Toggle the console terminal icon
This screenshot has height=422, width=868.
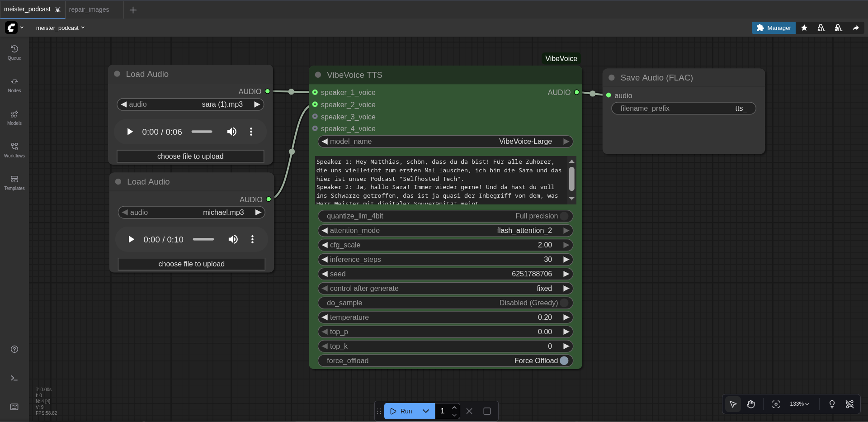point(14,378)
